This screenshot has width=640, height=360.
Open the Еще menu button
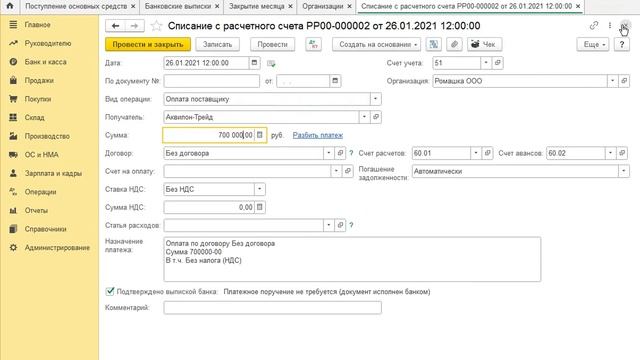coord(593,44)
